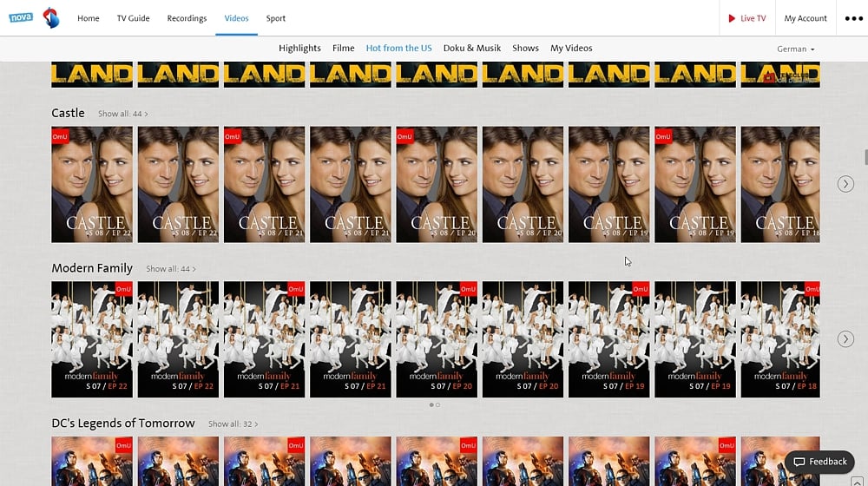Open Modern Family S07 EP 20 without OmU

coord(523,339)
